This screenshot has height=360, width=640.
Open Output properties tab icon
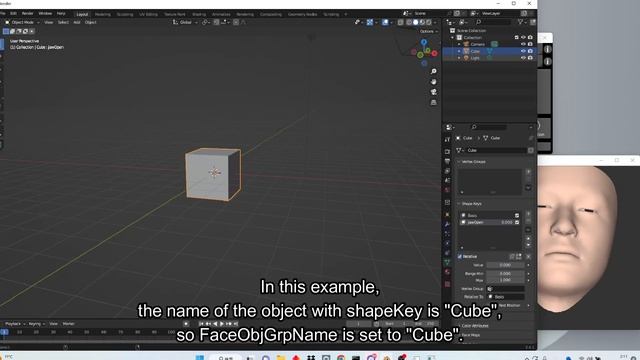pos(447,161)
